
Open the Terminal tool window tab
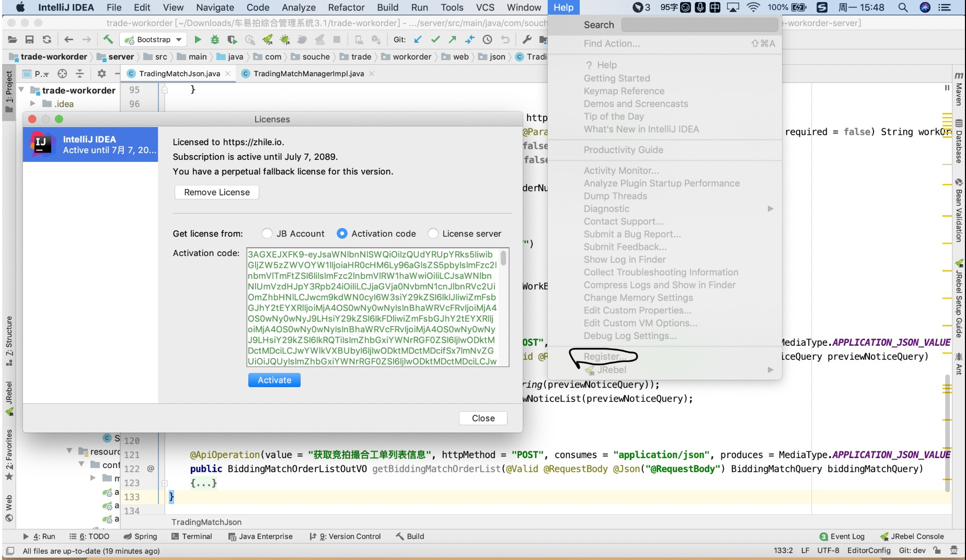click(191, 536)
